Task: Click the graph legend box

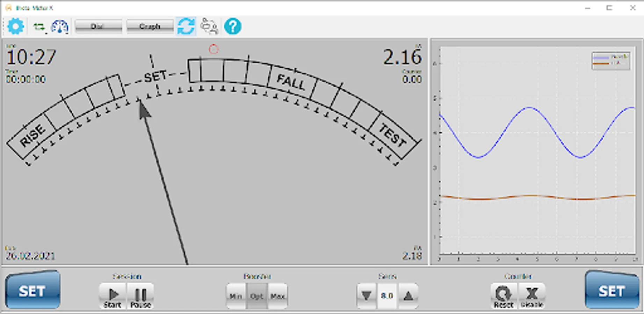Action: 611,61
